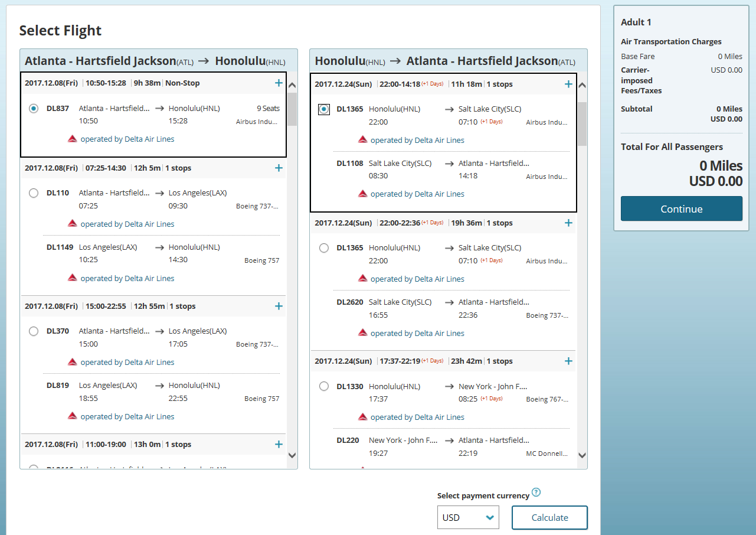Click the "Non-Stop" label in the first flight header
Screen dimensions: 756x535
(182, 83)
